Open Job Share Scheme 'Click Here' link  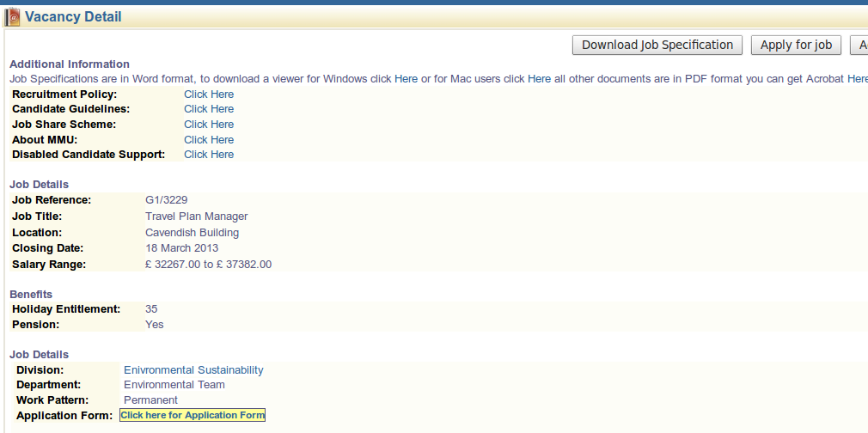[x=209, y=125]
